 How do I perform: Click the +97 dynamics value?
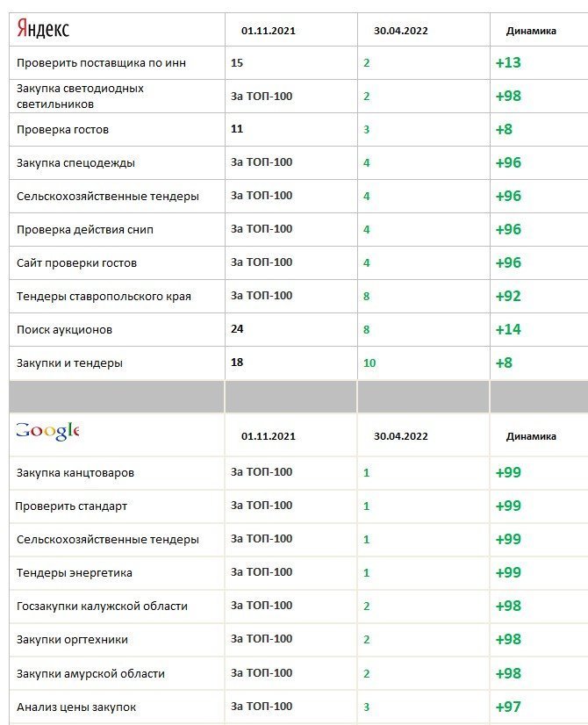(507, 707)
